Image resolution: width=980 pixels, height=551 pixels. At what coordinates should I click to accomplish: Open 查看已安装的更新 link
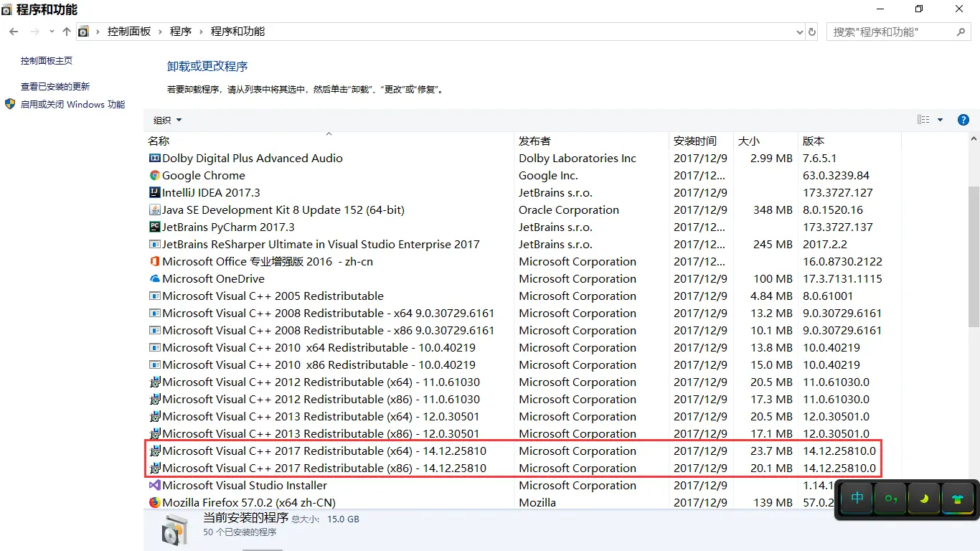pos(55,86)
